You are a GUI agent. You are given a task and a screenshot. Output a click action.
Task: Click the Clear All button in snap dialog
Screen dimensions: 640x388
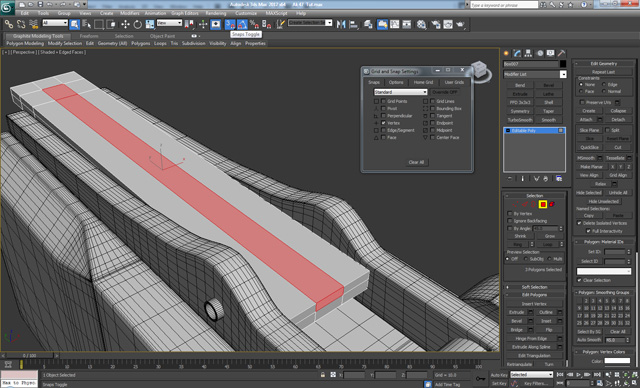point(416,162)
